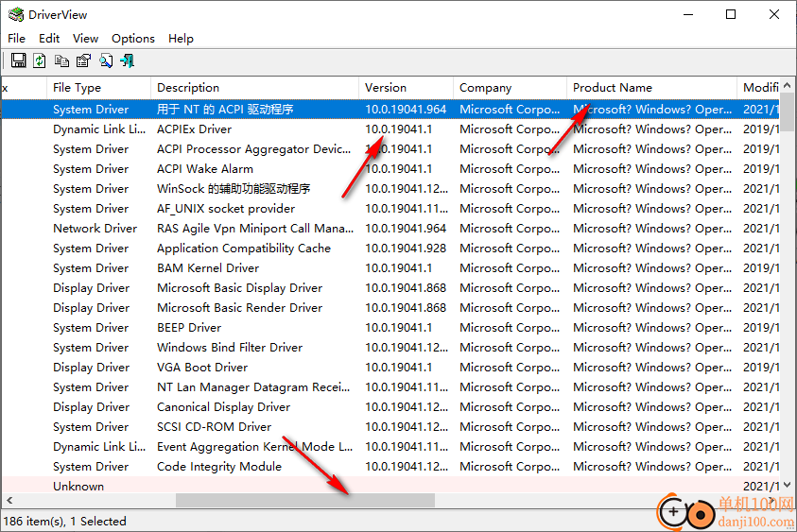Select the AF_UNIX socket provider row
This screenshot has width=797, height=532.
point(390,208)
